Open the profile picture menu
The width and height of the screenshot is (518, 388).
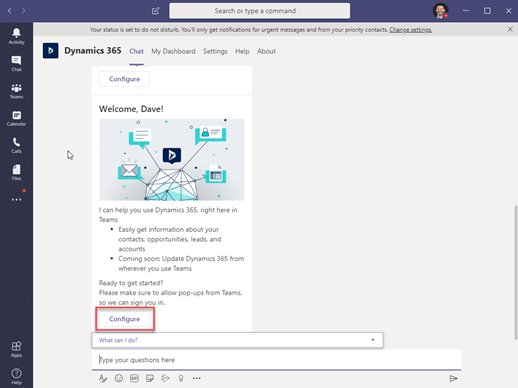click(x=440, y=11)
